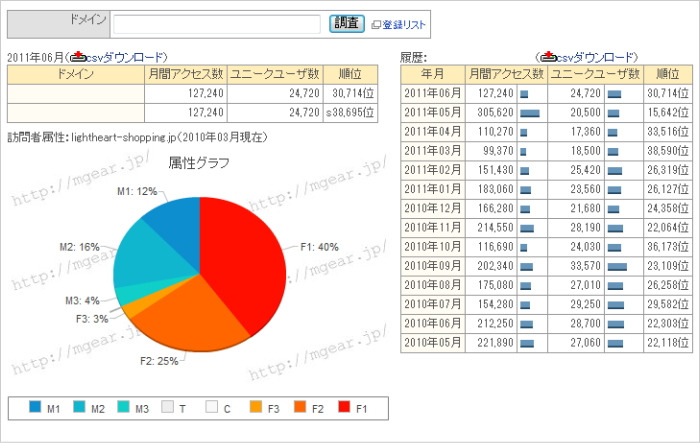Click the history row 2011年04月
This screenshot has width=700, height=443.
pyautogui.click(x=546, y=132)
